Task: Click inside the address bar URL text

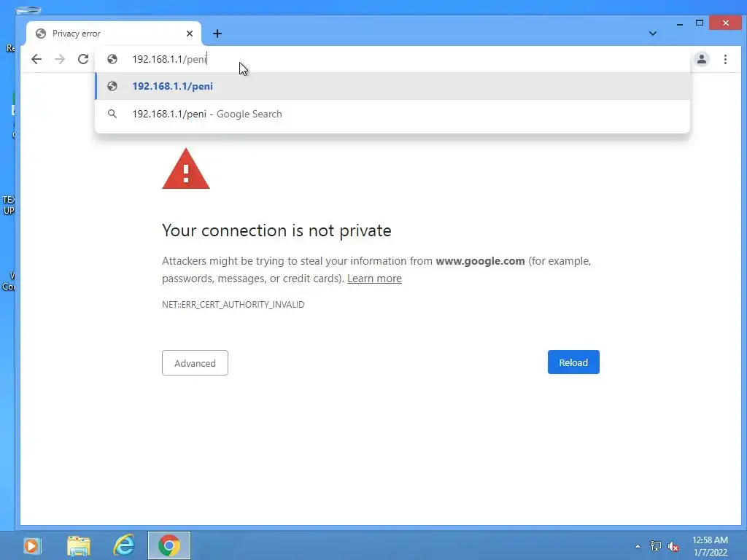Action: (169, 59)
